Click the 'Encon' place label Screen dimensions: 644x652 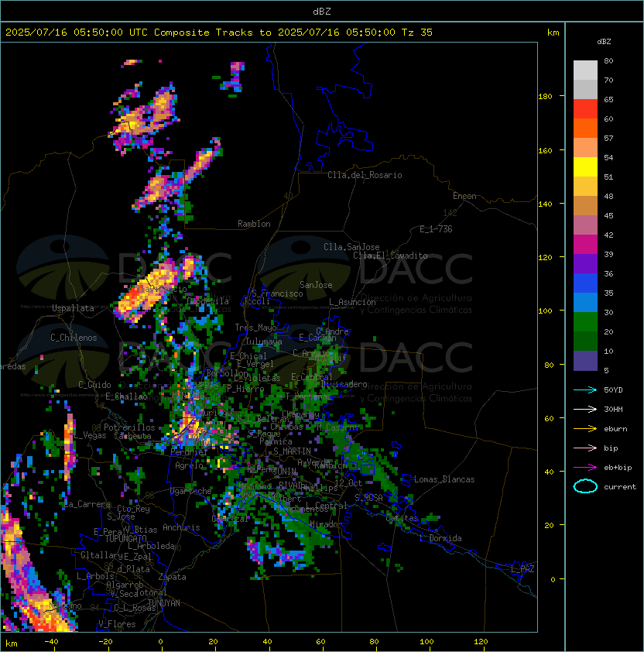tap(464, 196)
